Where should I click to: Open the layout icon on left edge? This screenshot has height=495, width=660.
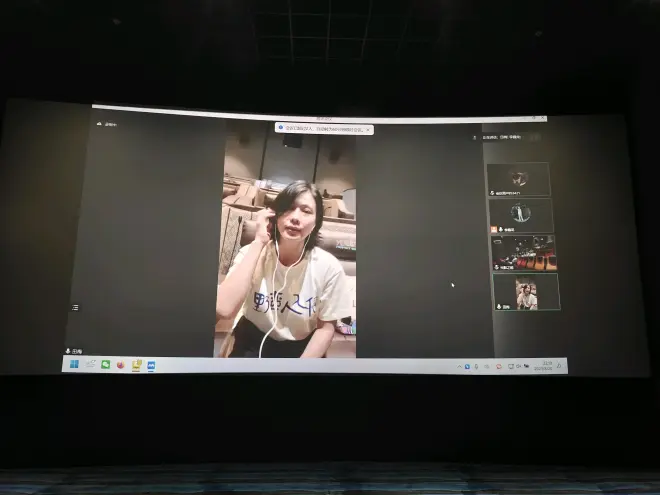coord(75,307)
